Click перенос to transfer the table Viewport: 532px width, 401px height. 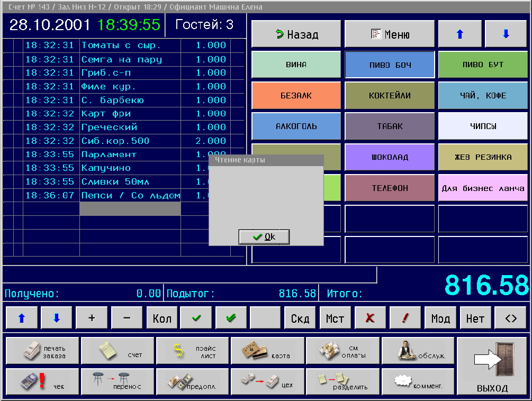(118, 382)
